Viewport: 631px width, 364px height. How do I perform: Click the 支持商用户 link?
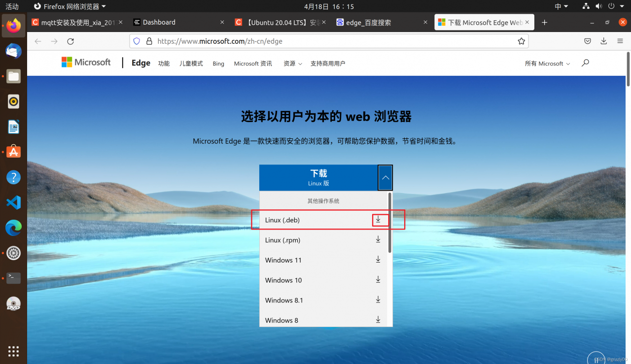pos(328,63)
